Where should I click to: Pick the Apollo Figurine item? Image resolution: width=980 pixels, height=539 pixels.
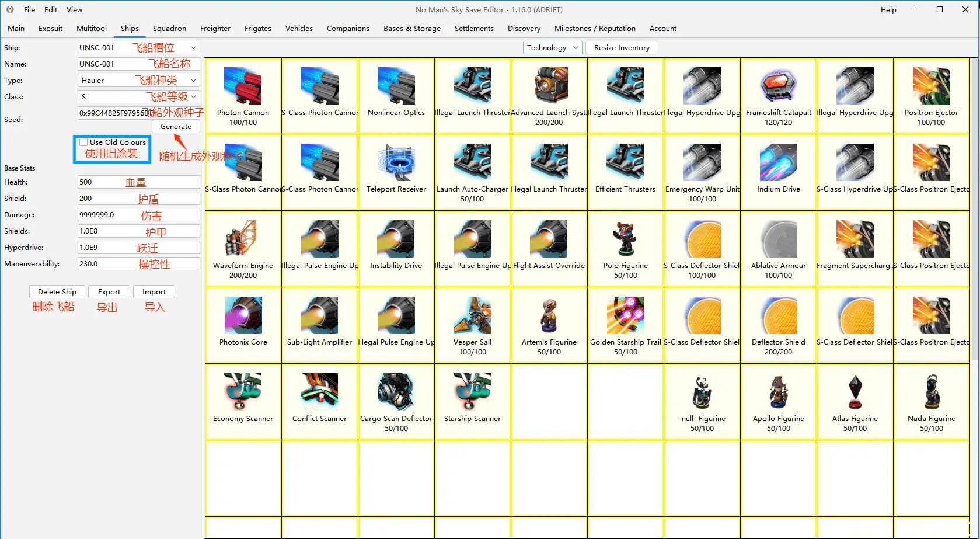tap(779, 402)
